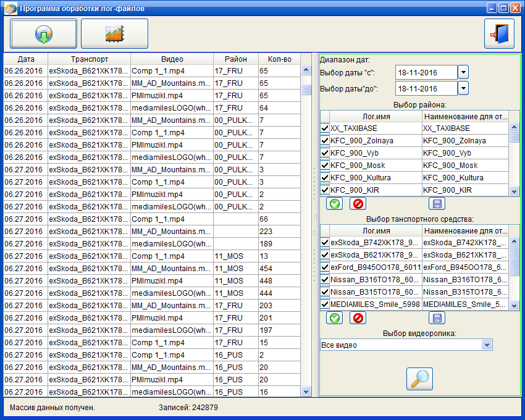
Task: Toggle XX_TAXIBASE district checkbox
Action: tap(324, 128)
